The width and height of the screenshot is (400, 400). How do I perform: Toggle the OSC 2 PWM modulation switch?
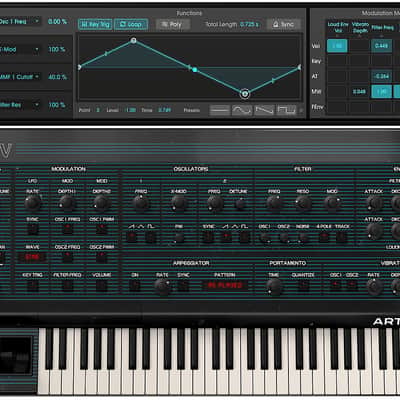pyautogui.click(x=102, y=257)
